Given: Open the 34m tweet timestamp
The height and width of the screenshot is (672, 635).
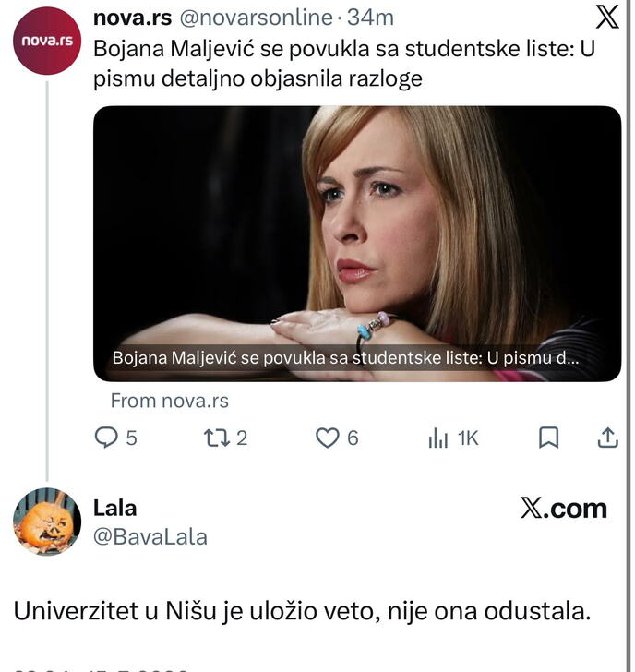Looking at the screenshot, I should (x=370, y=18).
